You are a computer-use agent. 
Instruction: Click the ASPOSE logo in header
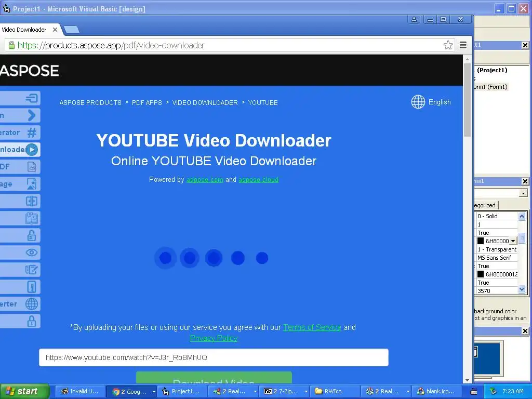pyautogui.click(x=30, y=71)
